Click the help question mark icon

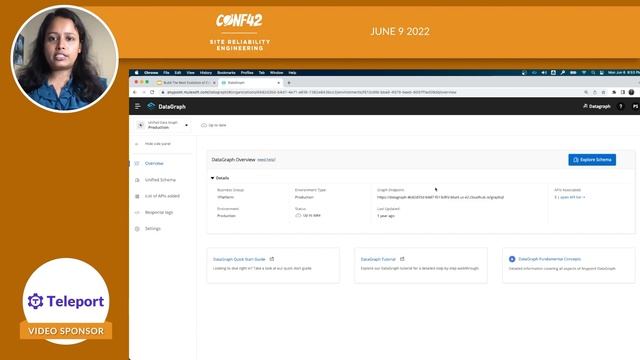[x=621, y=106]
